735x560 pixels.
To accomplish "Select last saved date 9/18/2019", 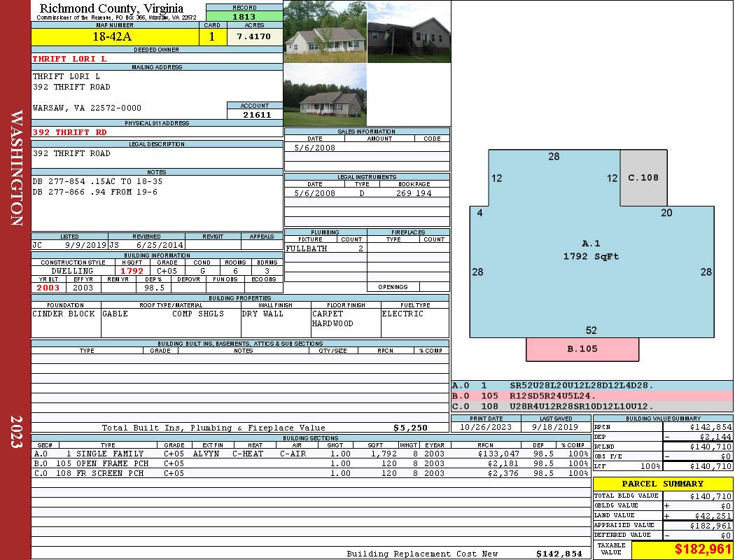I will point(555,428).
